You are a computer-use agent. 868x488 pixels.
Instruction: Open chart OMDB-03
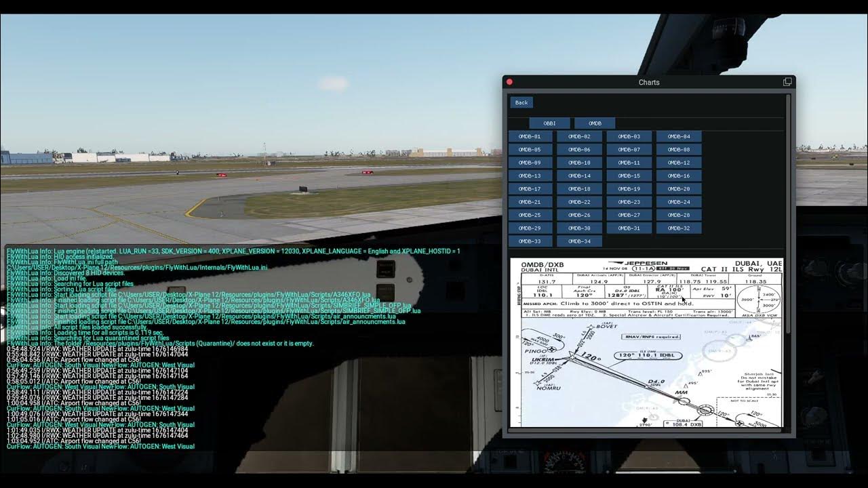click(629, 136)
